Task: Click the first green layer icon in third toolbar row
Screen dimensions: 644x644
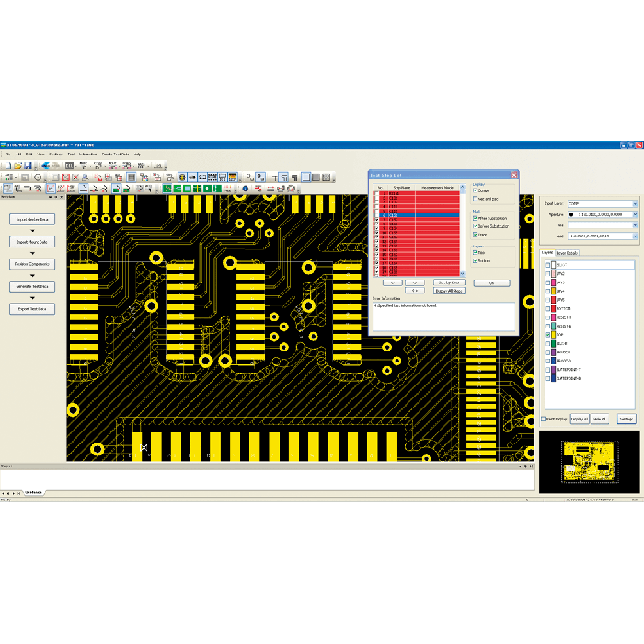Action: [167, 189]
